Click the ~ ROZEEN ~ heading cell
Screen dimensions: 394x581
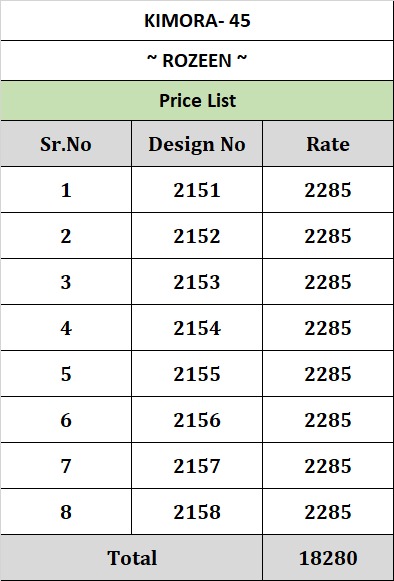coord(197,60)
